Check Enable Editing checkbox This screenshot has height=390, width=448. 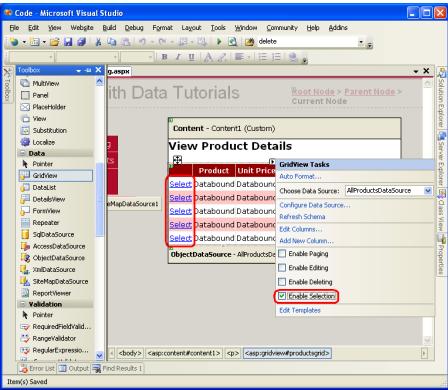click(x=282, y=268)
